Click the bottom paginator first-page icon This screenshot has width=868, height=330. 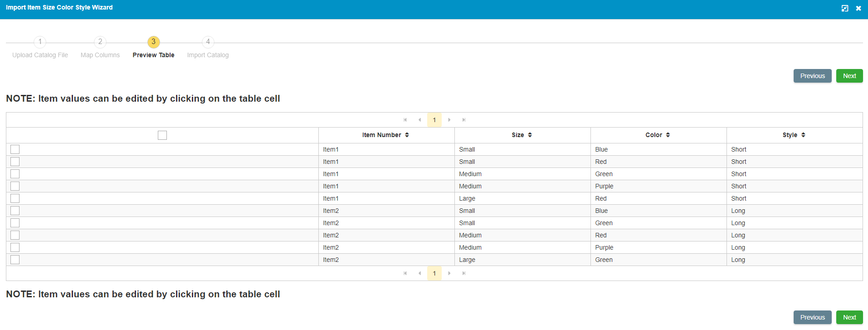(x=405, y=273)
